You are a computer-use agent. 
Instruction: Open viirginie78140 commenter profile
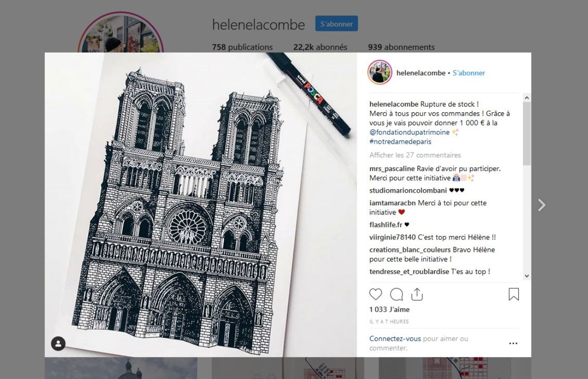coord(392,238)
